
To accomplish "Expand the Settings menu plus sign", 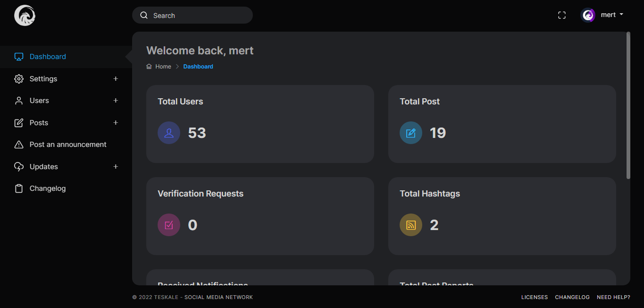I will (116, 78).
